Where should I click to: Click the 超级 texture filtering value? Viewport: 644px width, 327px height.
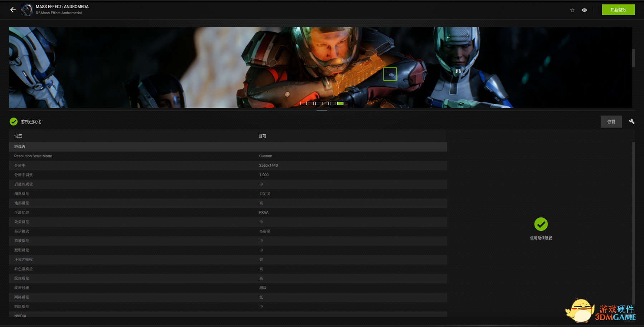pyautogui.click(x=263, y=288)
